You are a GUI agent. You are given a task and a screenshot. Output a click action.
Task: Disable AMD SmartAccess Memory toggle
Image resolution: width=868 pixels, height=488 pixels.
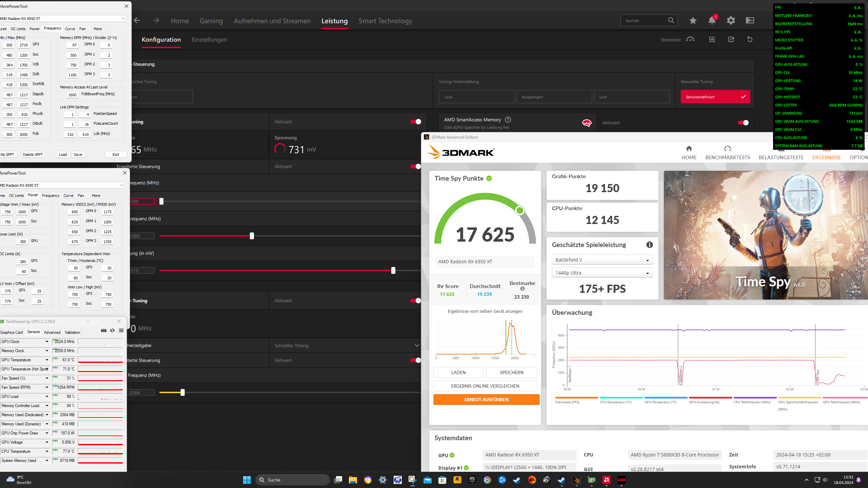pos(743,123)
